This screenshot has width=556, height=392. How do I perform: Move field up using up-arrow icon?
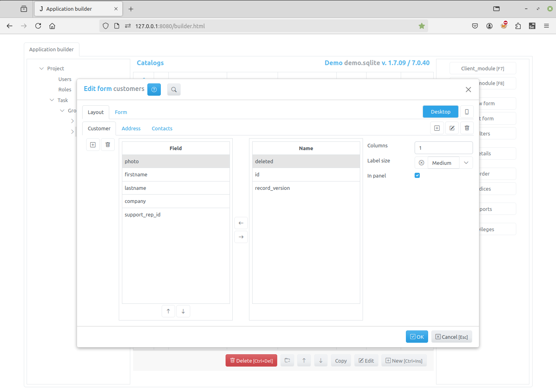pyautogui.click(x=168, y=311)
